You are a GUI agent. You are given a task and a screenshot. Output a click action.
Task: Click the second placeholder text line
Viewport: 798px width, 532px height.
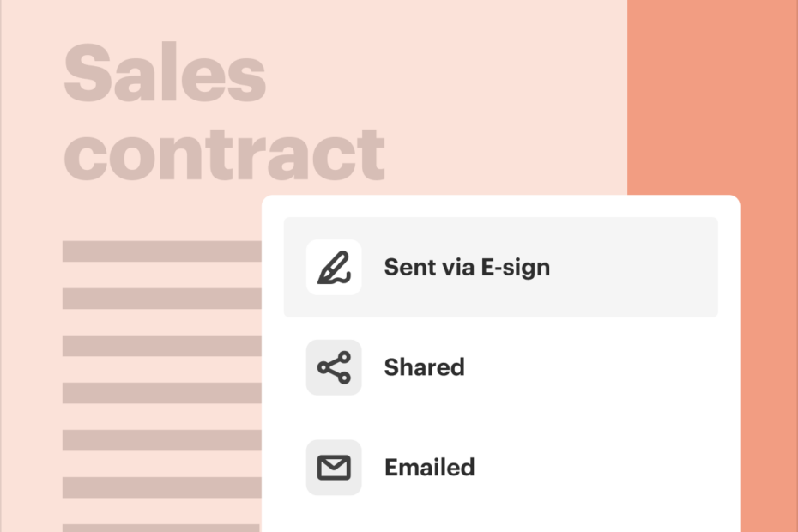(161, 299)
